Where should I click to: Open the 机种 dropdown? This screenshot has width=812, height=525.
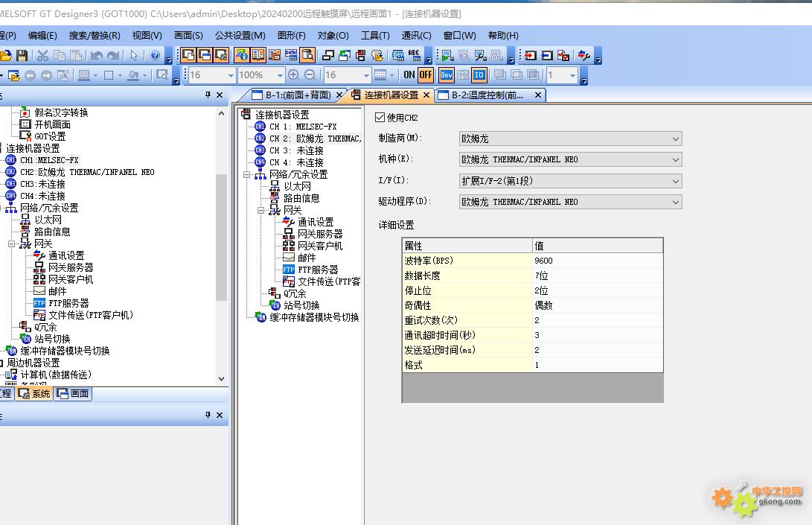point(570,159)
